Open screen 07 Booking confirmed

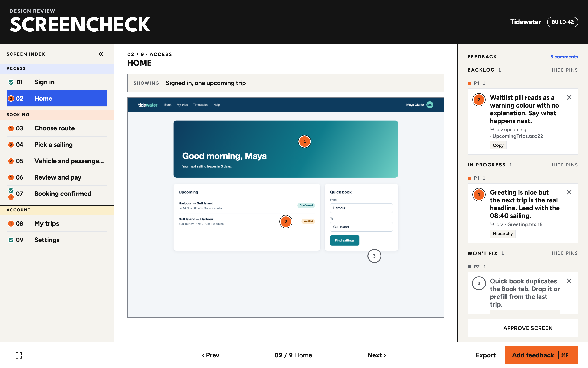(57, 194)
